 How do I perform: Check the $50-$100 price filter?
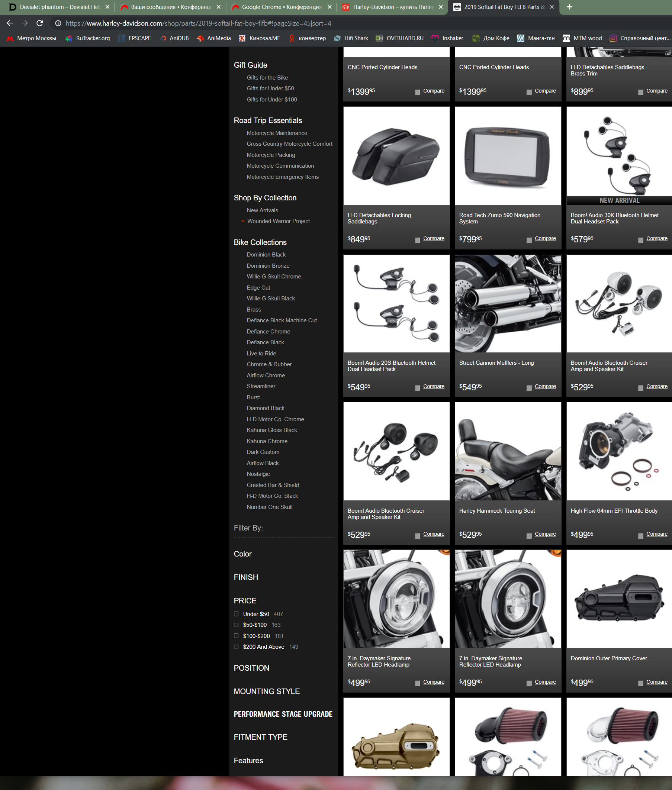(236, 625)
